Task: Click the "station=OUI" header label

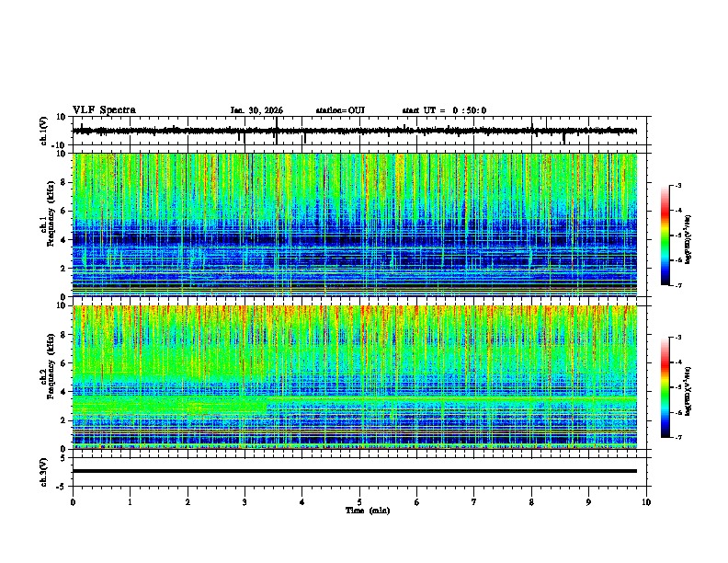Action: [340, 110]
